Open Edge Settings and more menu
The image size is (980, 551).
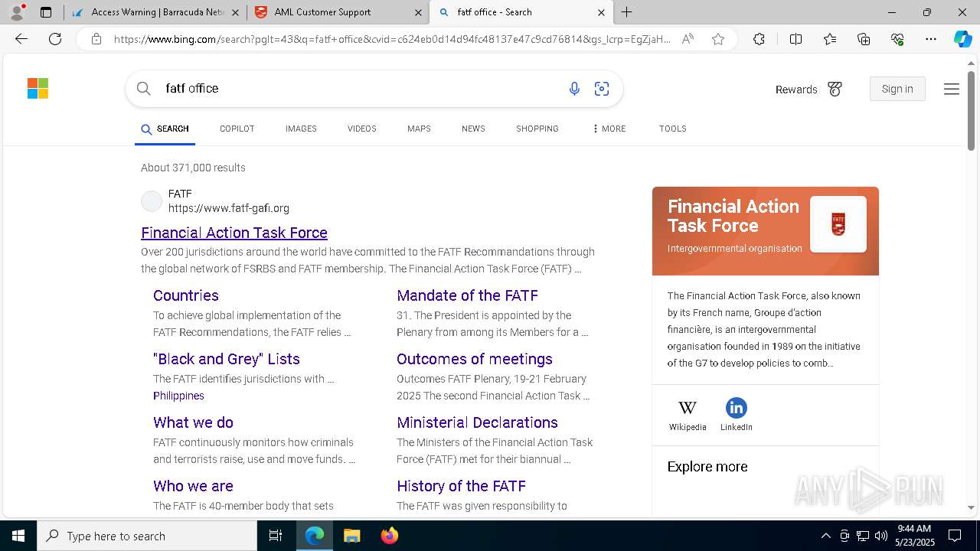(x=931, y=39)
